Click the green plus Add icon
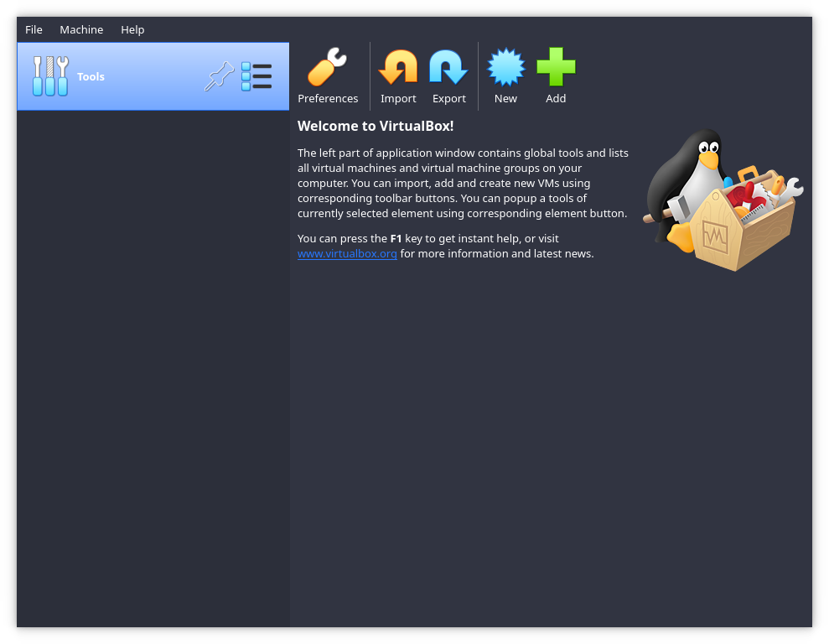Screen dimensions: 829x644 (556, 68)
